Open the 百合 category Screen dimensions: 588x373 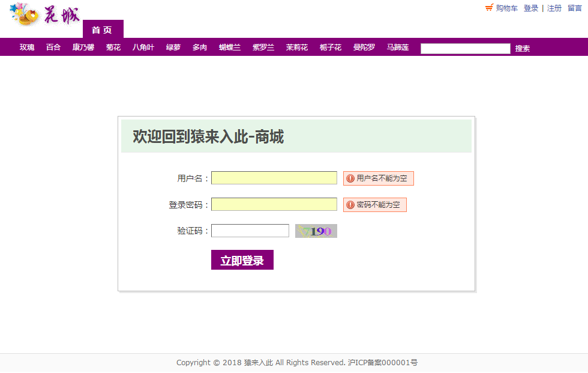coord(53,47)
